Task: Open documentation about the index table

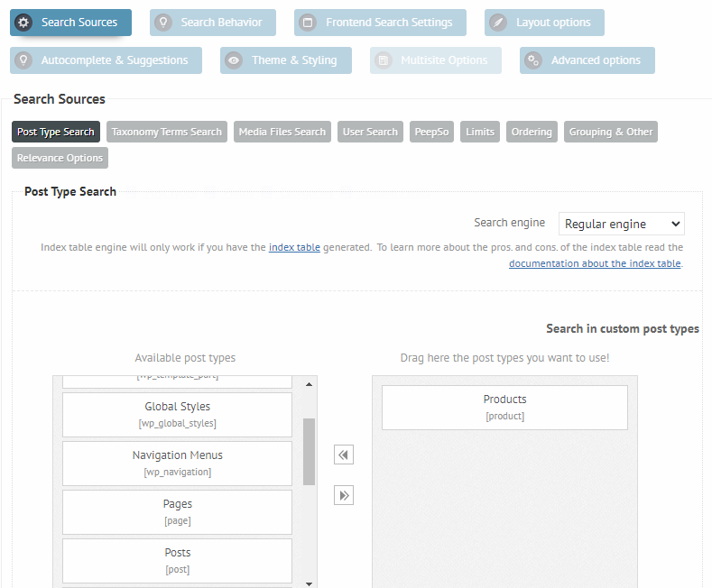Action: [x=595, y=263]
